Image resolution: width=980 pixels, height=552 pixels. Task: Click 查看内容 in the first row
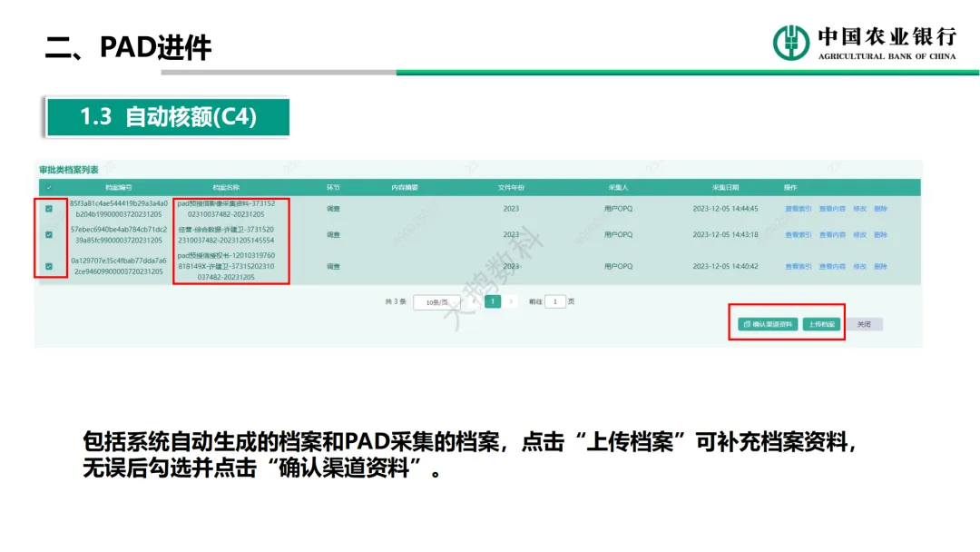coord(832,209)
